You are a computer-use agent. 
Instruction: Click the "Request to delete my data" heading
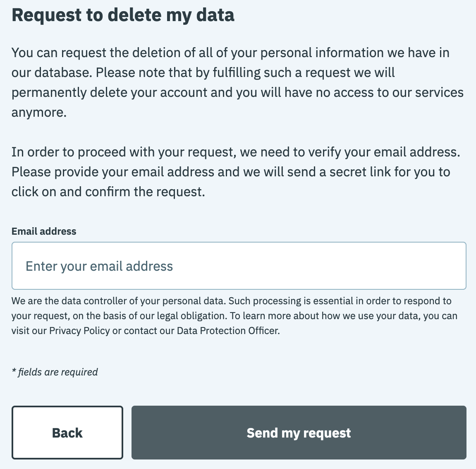(x=123, y=15)
